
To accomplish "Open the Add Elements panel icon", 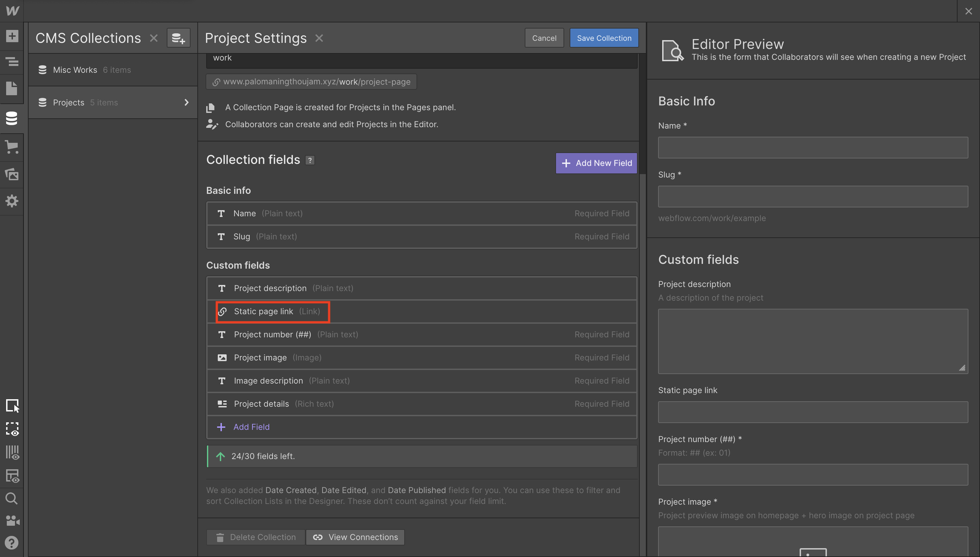I will (x=12, y=36).
